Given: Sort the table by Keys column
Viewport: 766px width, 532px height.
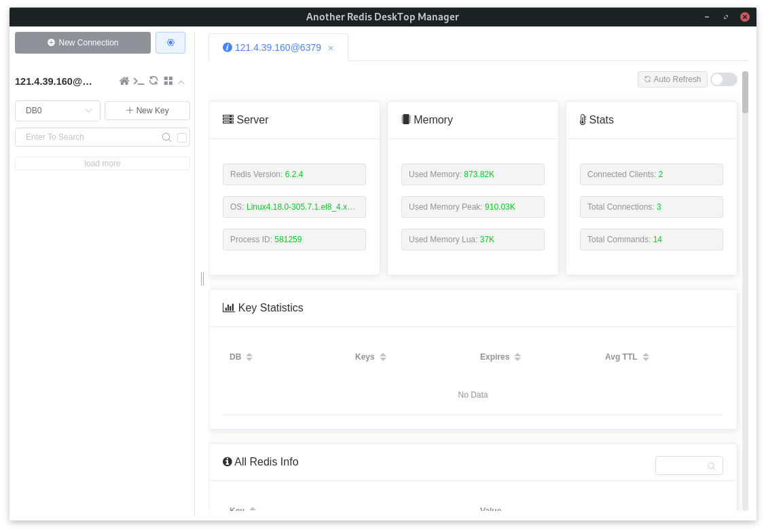Looking at the screenshot, I should pyautogui.click(x=383, y=357).
